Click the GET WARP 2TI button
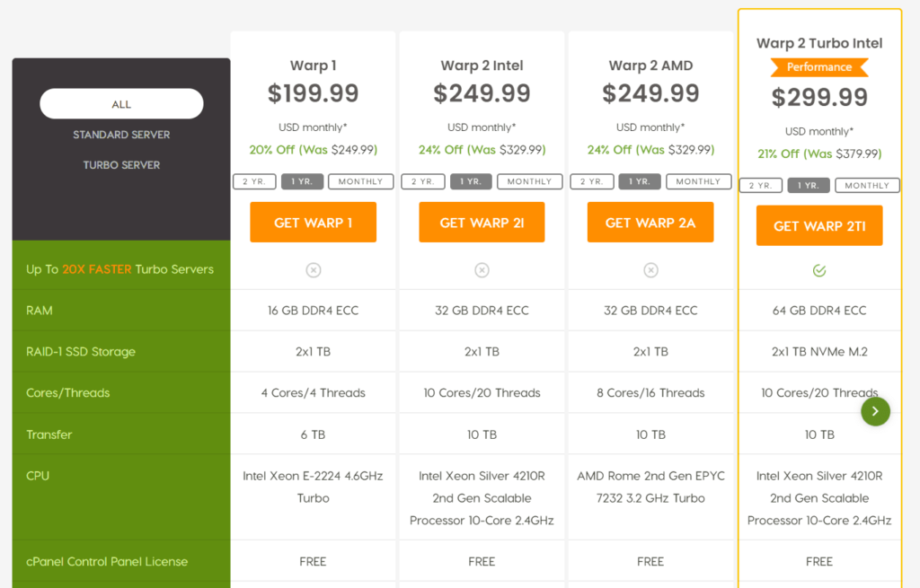Screen dimensions: 920x588 click(x=819, y=225)
